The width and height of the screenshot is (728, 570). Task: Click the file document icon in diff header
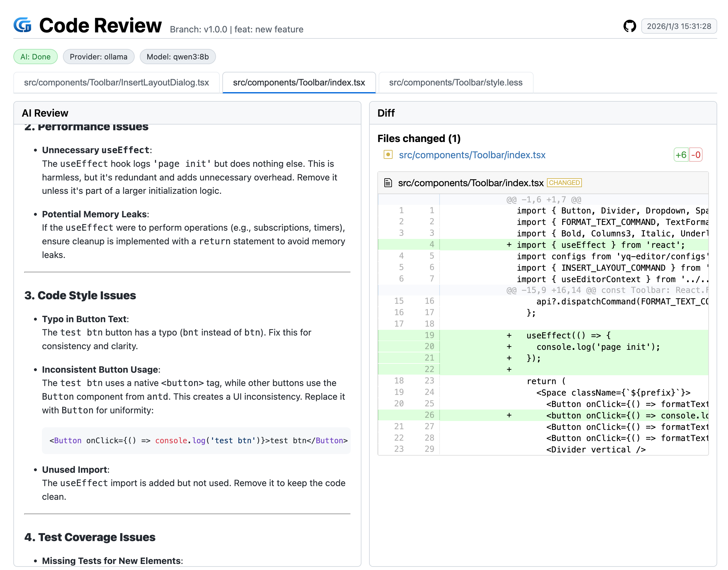click(388, 183)
